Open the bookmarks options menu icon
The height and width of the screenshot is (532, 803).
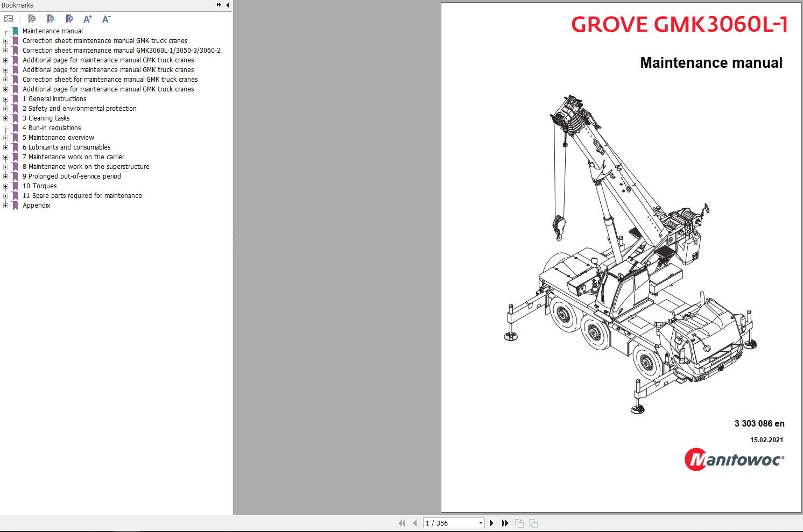[x=9, y=19]
